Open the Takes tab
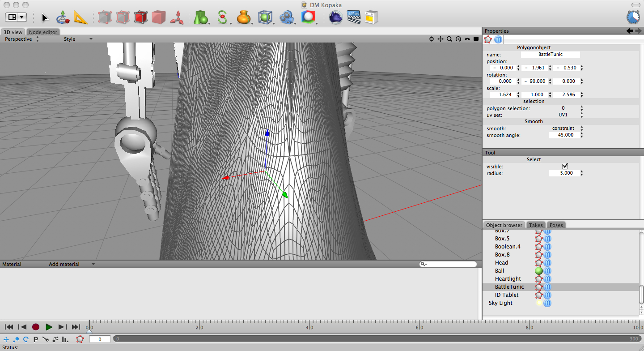 [x=536, y=225]
